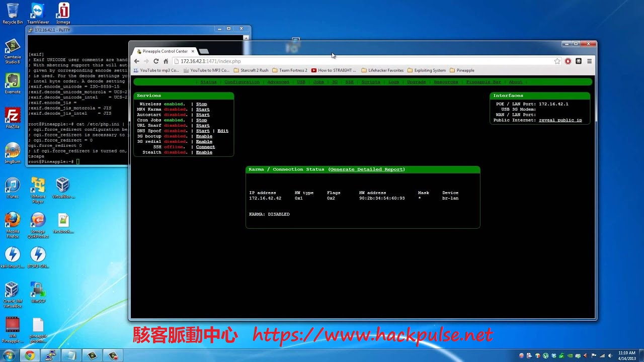The width and height of the screenshot is (644, 362).
Task: Stop the Wireless service
Action: (x=201, y=104)
